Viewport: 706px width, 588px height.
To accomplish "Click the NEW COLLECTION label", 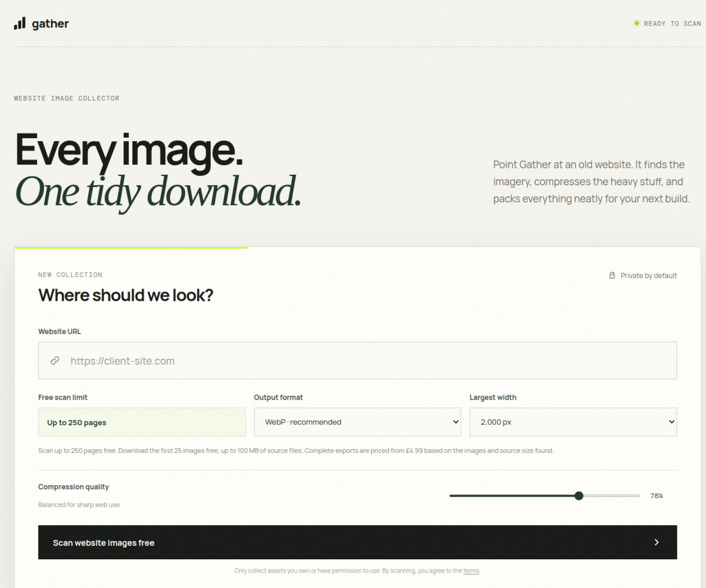I will click(70, 275).
